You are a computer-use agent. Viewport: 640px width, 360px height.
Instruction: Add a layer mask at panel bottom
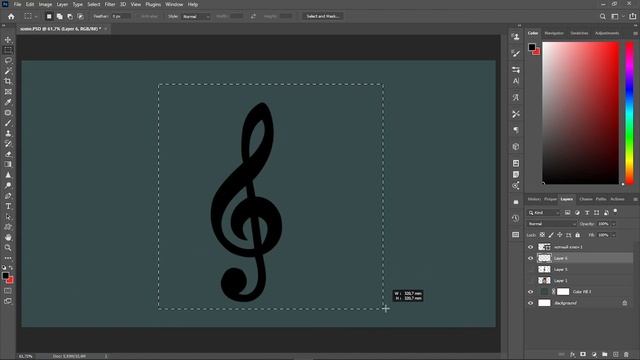pos(583,354)
